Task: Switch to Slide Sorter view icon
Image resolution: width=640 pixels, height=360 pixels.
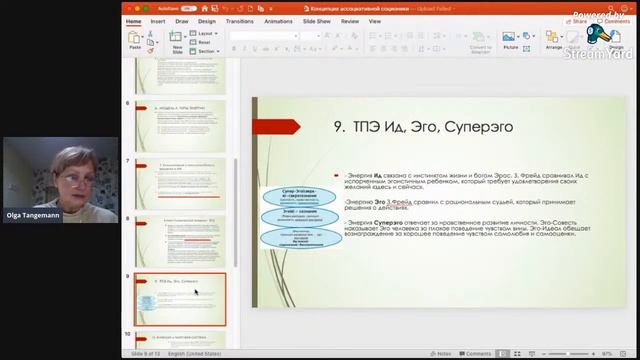Action: click(x=517, y=354)
